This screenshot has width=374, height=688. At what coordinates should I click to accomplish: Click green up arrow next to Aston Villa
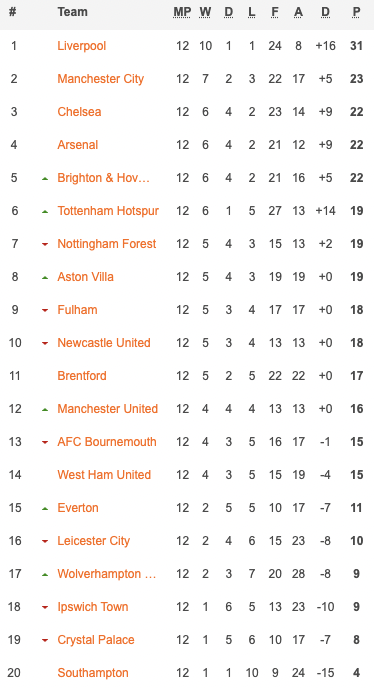pos(45,278)
